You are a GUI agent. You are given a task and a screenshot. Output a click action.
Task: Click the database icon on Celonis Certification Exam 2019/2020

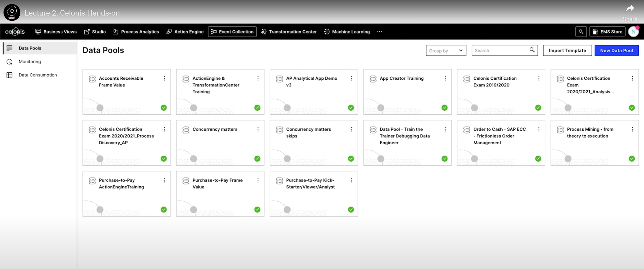(467, 79)
